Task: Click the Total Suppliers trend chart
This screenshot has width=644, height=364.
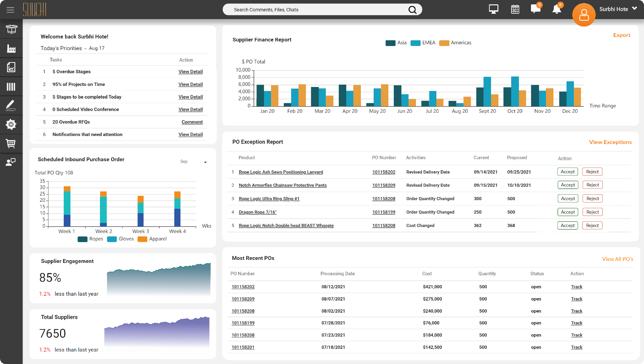Action: [x=157, y=332]
